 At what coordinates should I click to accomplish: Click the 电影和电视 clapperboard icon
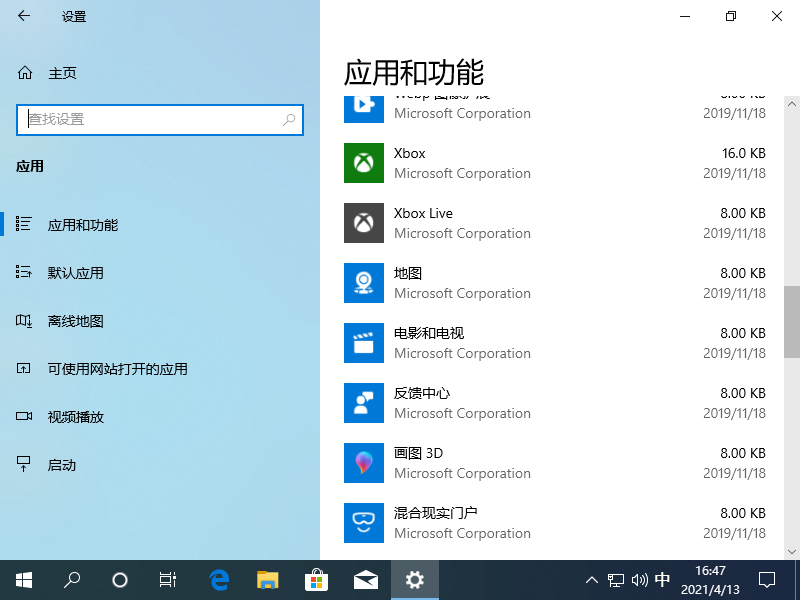364,343
